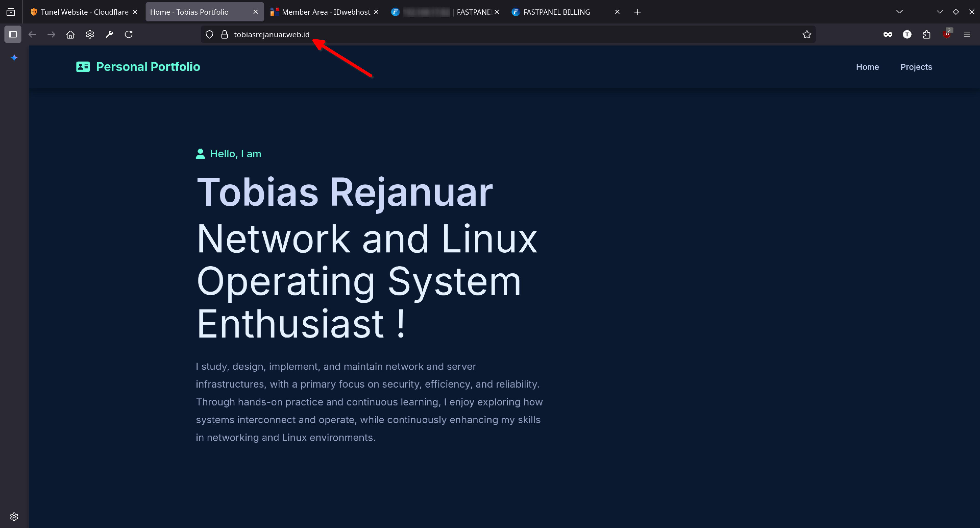Open the hamburger application menu

click(x=967, y=34)
